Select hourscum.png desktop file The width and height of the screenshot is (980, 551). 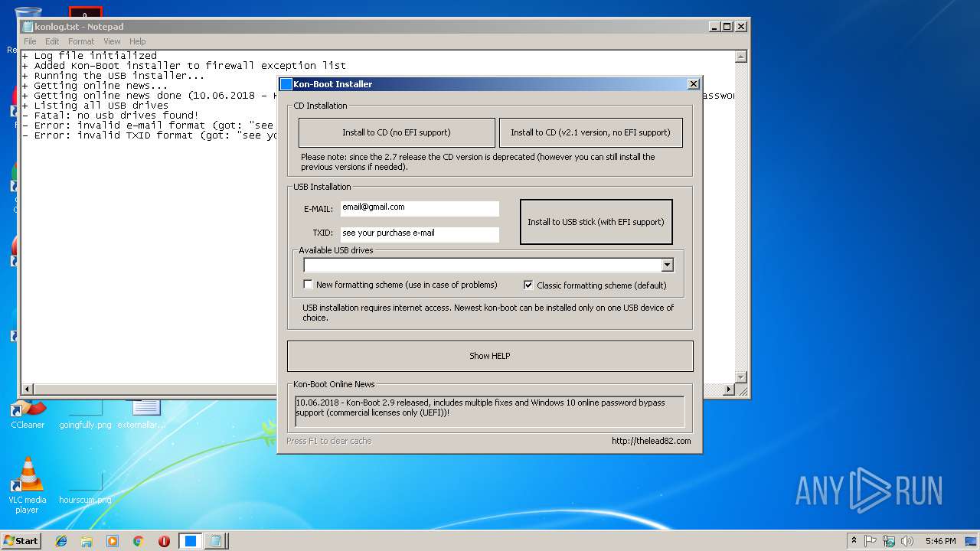coord(85,487)
